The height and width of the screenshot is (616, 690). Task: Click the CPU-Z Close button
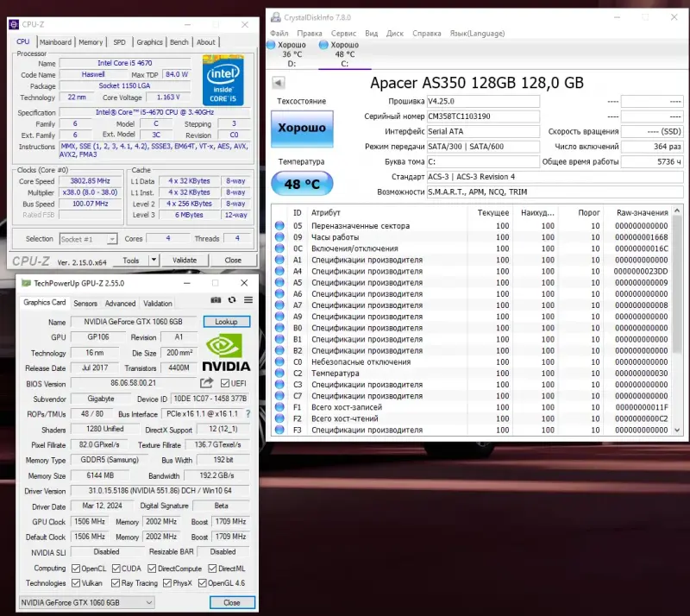click(x=233, y=261)
